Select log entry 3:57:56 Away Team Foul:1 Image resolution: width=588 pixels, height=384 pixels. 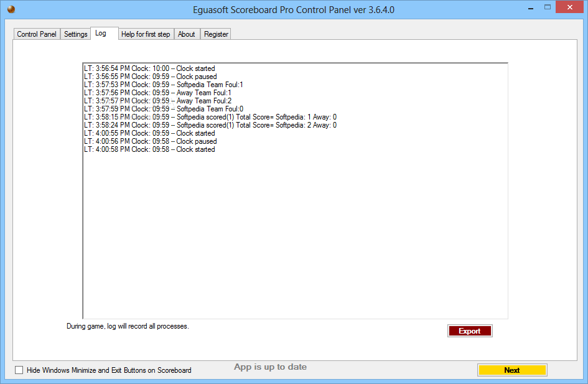coord(157,93)
